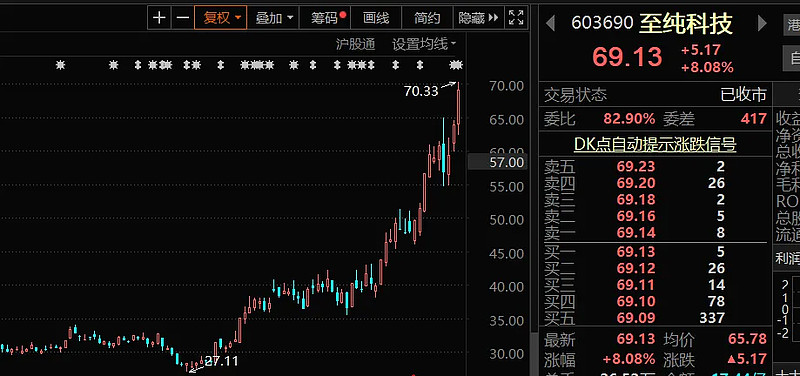Click 交易状态 已收市 status
This screenshot has height=376, width=800.
[x=743, y=94]
